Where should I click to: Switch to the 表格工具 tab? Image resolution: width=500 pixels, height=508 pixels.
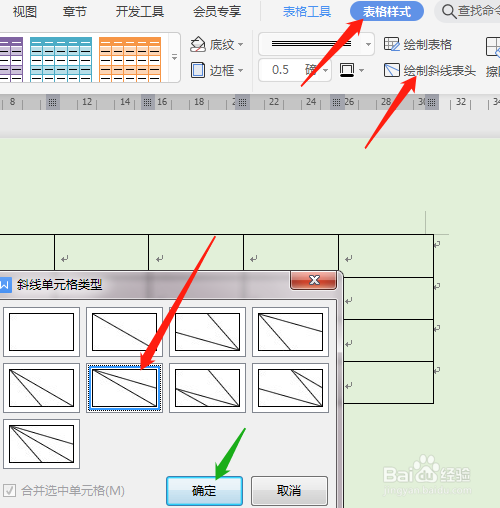click(307, 12)
